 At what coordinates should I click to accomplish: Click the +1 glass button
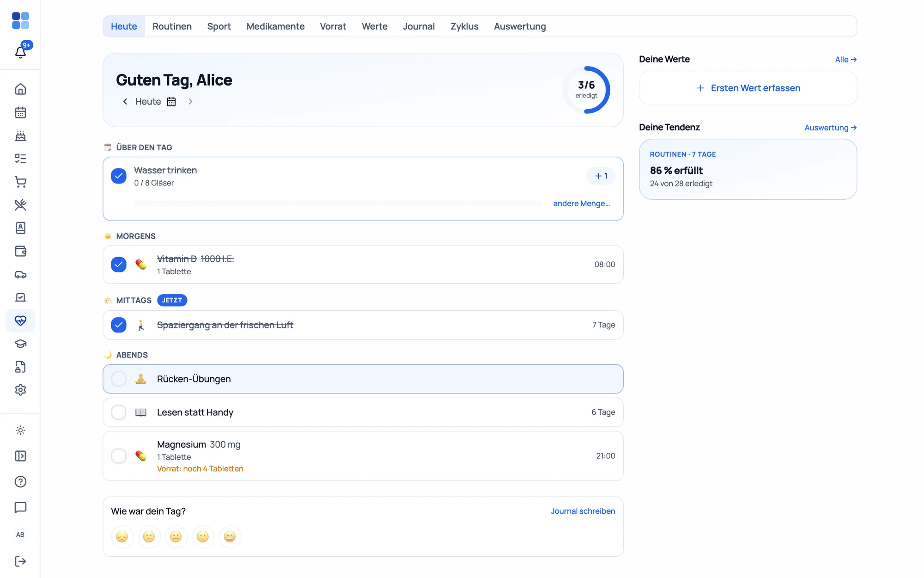click(601, 176)
